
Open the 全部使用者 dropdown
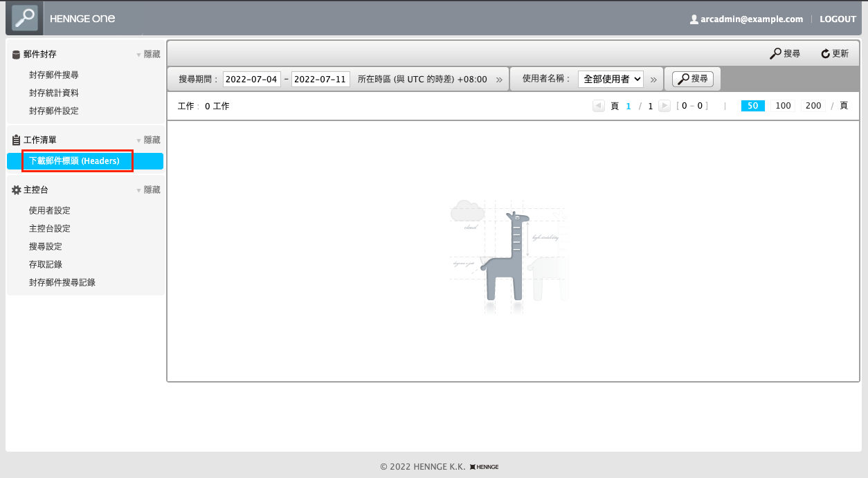pos(611,79)
